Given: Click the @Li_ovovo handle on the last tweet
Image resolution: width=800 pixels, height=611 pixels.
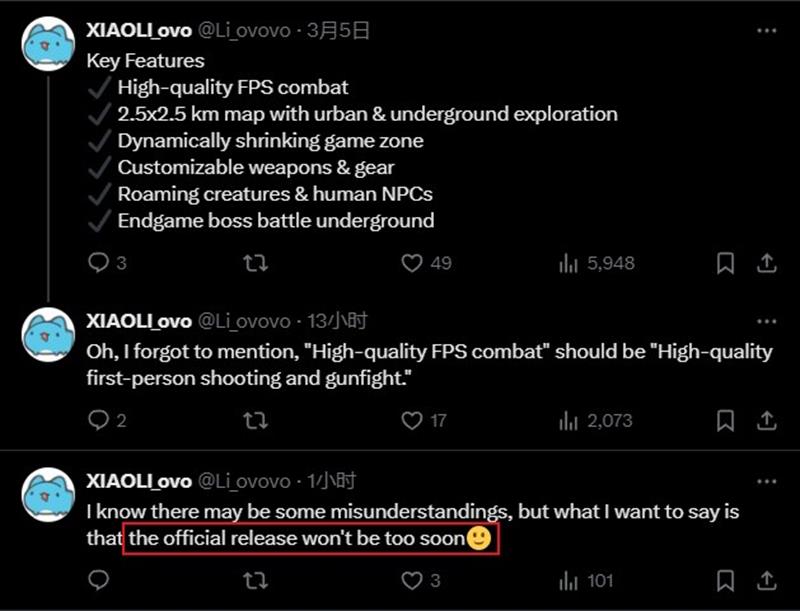Looking at the screenshot, I should (x=244, y=481).
